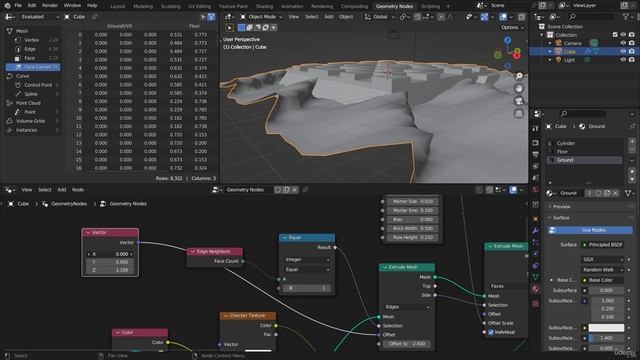The height and width of the screenshot is (360, 640).
Task: Toggle the camera view icon in viewport
Action: 519,101
